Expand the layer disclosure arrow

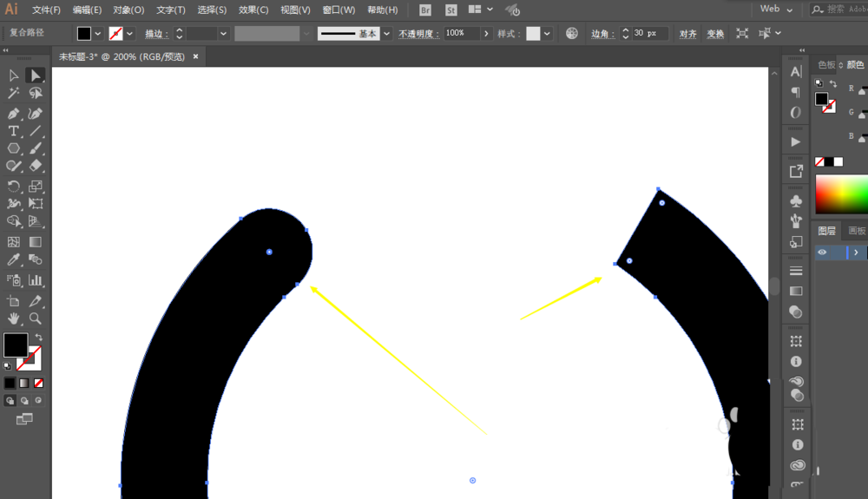pyautogui.click(x=856, y=253)
